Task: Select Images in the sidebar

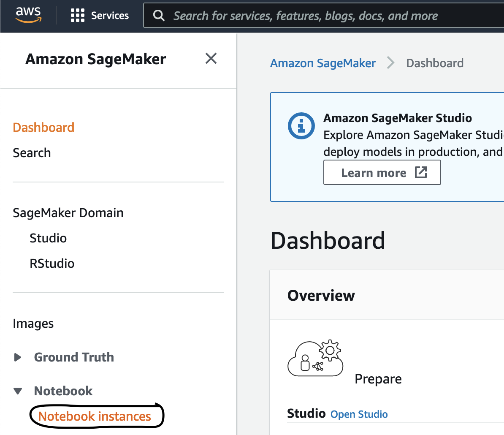Action: [33, 324]
